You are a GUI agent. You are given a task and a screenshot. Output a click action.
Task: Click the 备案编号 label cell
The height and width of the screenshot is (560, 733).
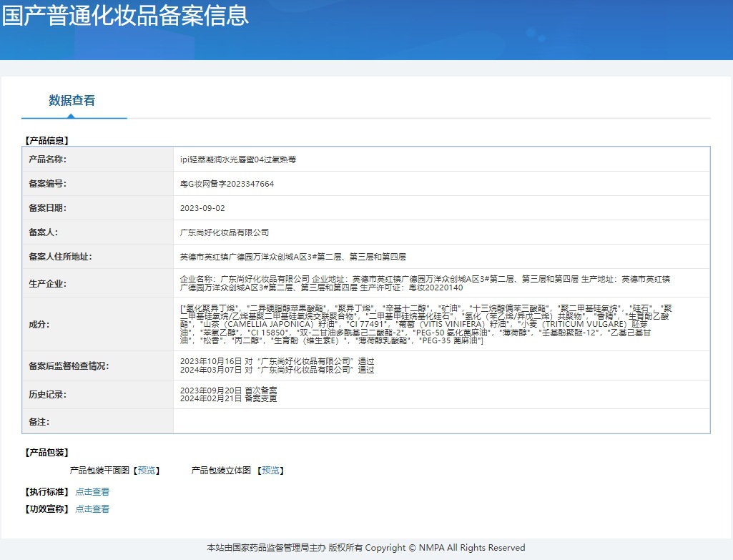click(x=98, y=184)
